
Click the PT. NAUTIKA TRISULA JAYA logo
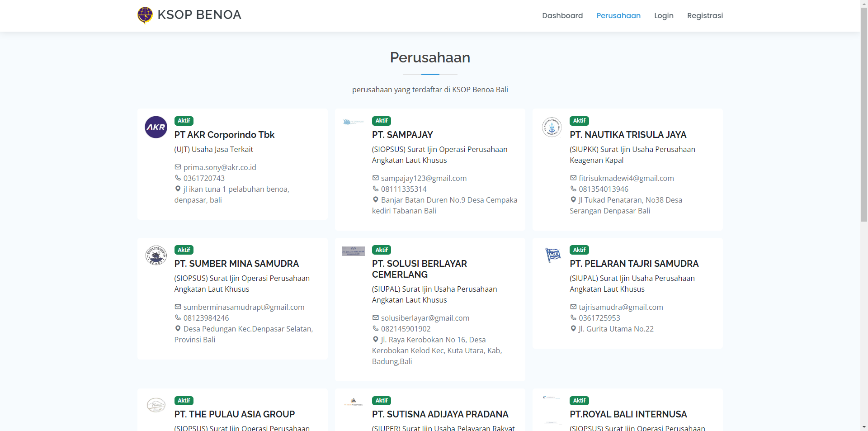point(552,127)
